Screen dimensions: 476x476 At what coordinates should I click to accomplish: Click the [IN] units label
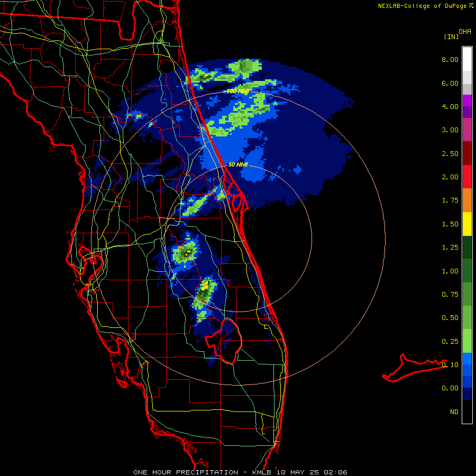pos(451,36)
